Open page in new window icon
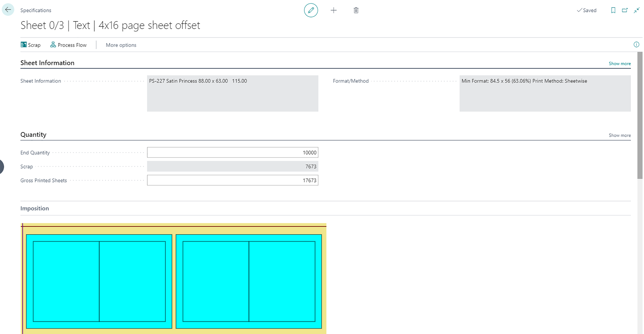 pos(625,10)
